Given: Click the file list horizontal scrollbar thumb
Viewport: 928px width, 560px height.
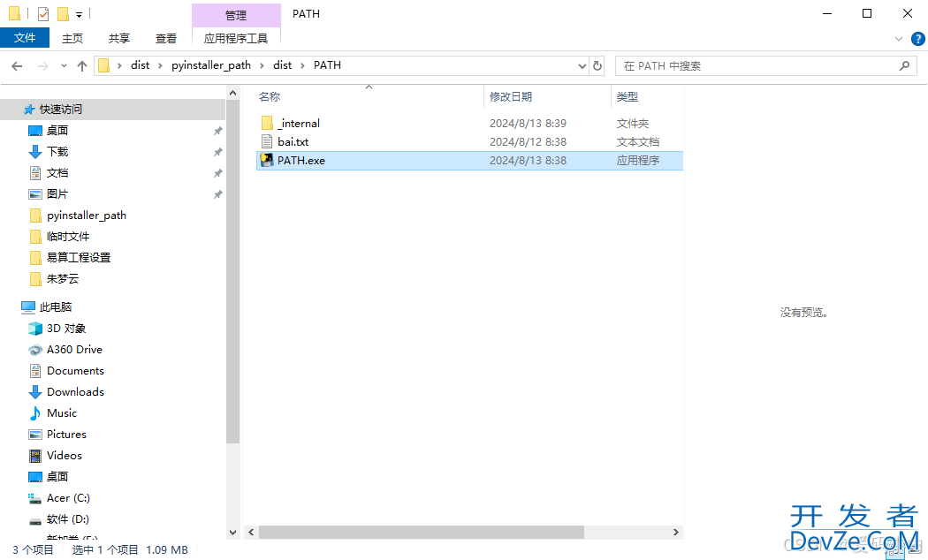Looking at the screenshot, I should 422,533.
